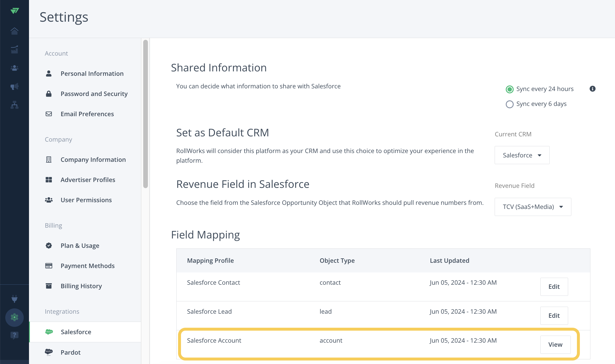Click the Pardot logo icon in sidebar
Screen dimensions: 615x364
49,352
